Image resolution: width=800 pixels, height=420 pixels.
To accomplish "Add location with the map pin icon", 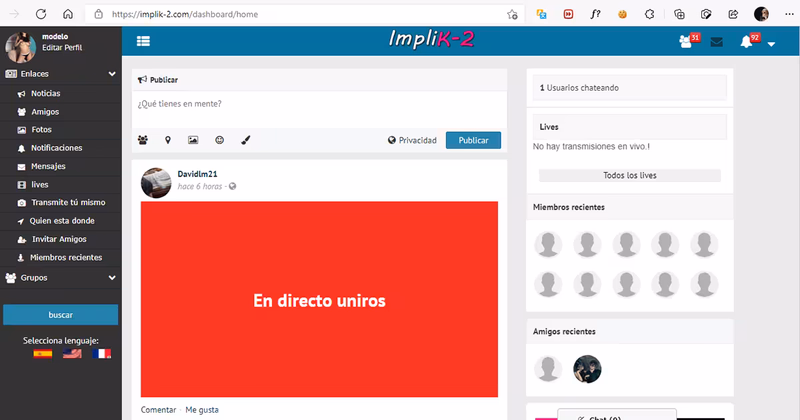I will point(167,141).
